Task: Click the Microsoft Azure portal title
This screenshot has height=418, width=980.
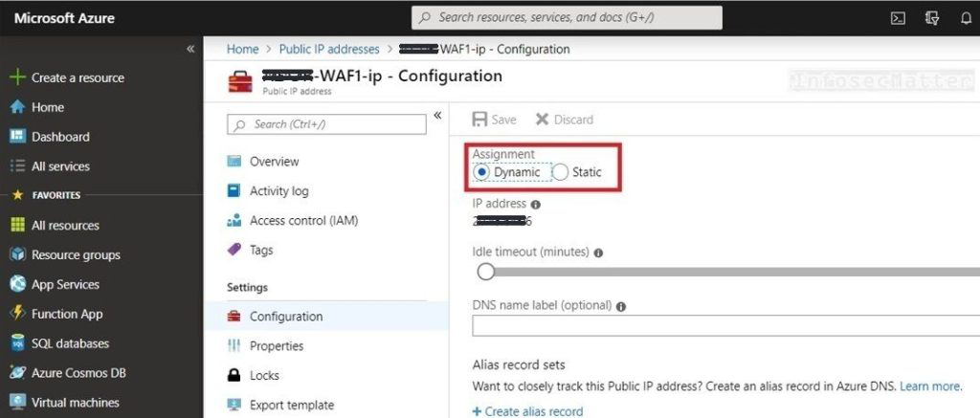Action: pos(64,18)
